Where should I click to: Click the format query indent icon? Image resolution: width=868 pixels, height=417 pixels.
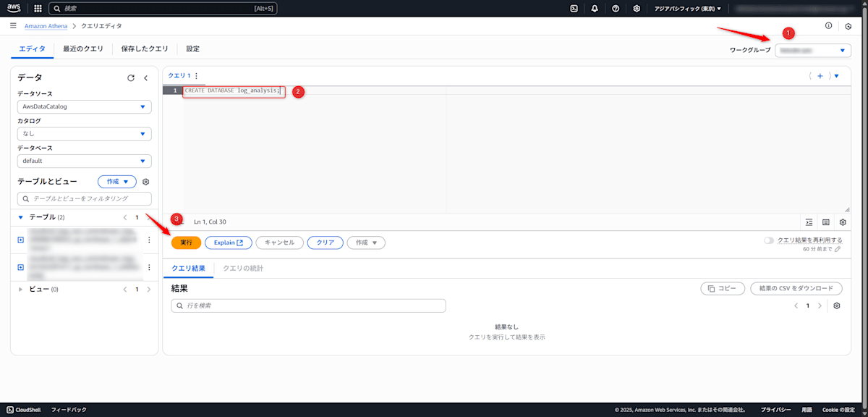(x=809, y=222)
